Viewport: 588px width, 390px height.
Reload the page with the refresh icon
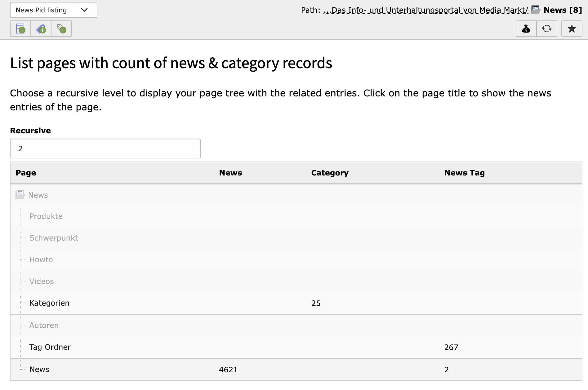(x=546, y=29)
